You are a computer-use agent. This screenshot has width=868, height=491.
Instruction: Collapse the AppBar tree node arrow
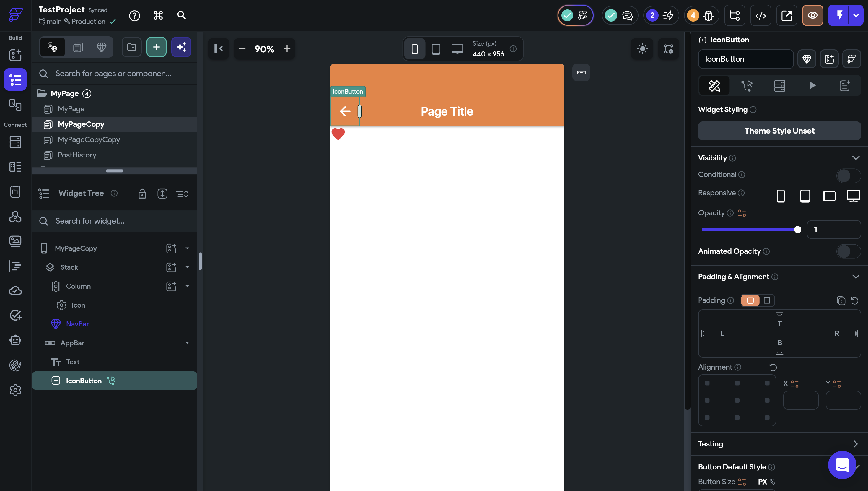187,343
